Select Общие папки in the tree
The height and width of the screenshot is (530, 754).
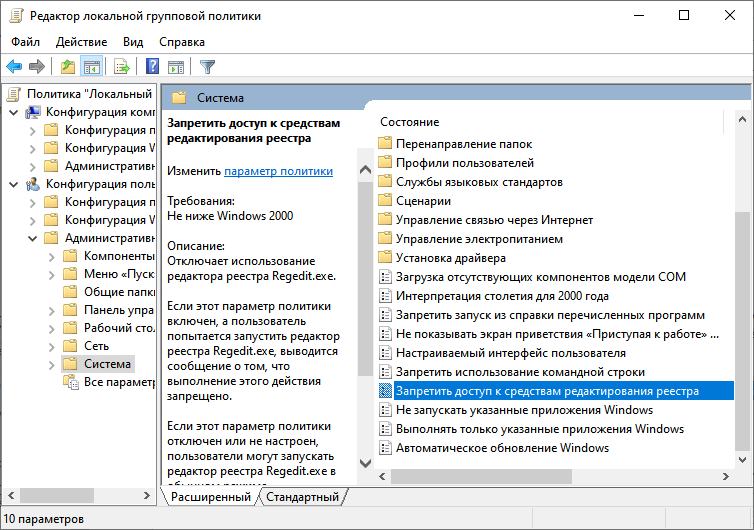coord(110,292)
